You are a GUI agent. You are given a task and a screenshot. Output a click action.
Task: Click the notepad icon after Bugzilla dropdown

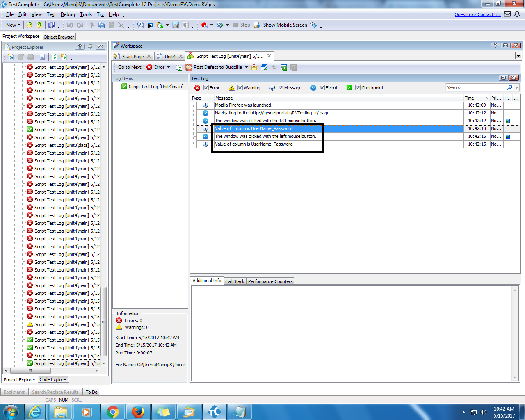[x=254, y=67]
